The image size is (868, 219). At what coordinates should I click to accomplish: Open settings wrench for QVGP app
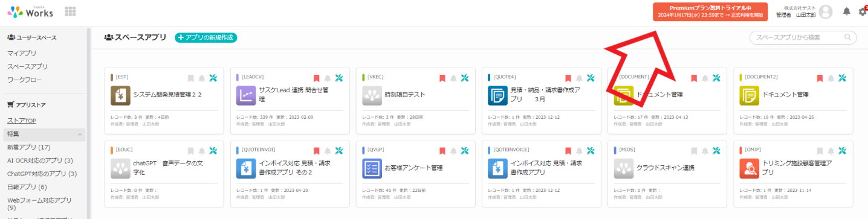[464, 150]
